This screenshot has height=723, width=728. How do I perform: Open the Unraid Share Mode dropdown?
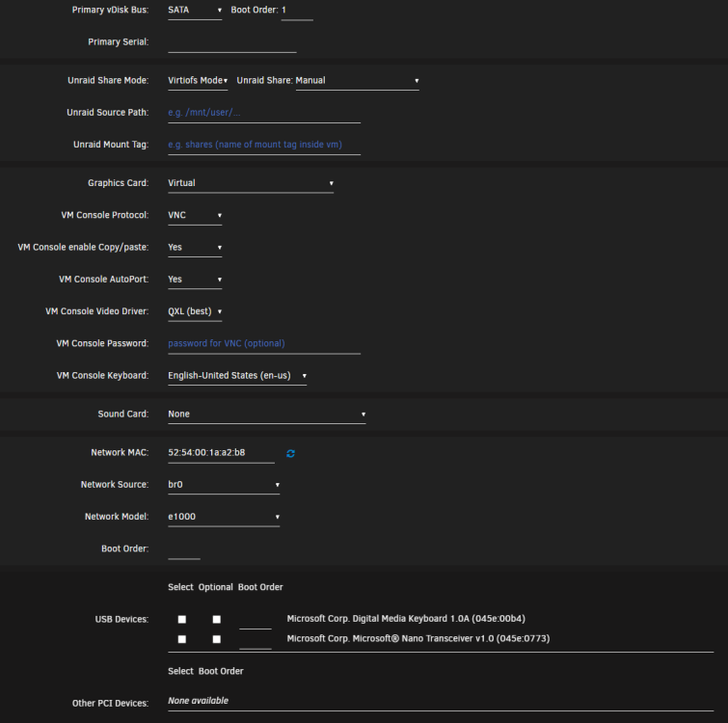pos(198,81)
